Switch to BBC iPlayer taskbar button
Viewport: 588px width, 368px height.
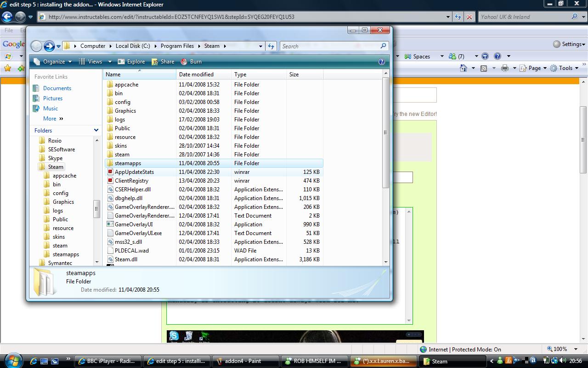[108, 361]
